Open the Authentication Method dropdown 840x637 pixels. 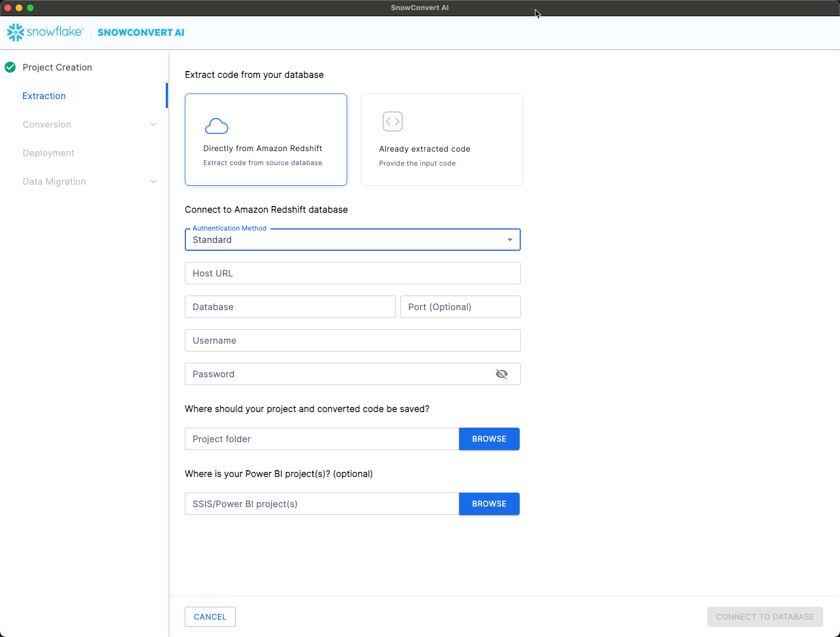tap(352, 240)
